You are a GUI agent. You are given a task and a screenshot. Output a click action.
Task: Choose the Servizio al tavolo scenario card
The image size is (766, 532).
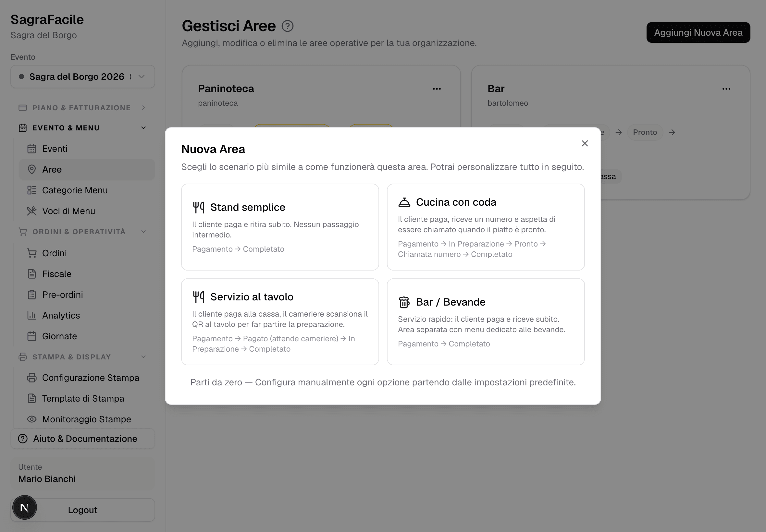[x=280, y=322]
